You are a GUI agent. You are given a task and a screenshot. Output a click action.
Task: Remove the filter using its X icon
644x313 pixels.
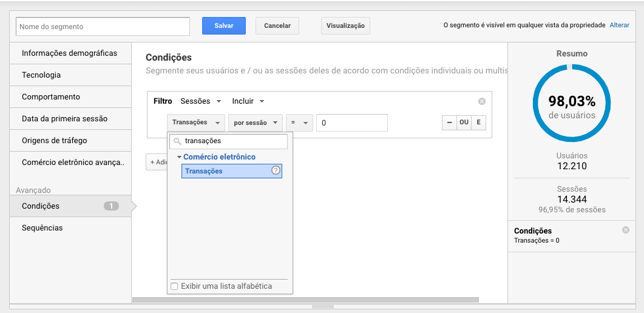(482, 101)
